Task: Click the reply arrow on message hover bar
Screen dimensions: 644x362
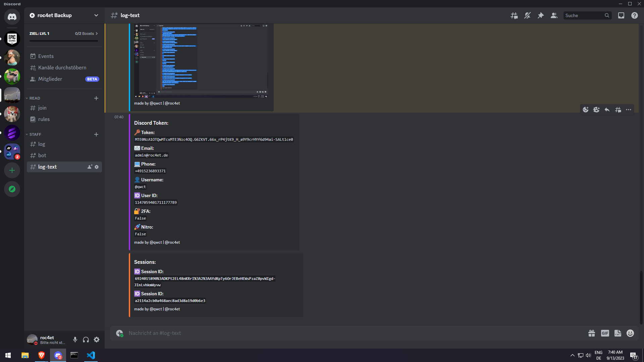Action: coord(607,110)
